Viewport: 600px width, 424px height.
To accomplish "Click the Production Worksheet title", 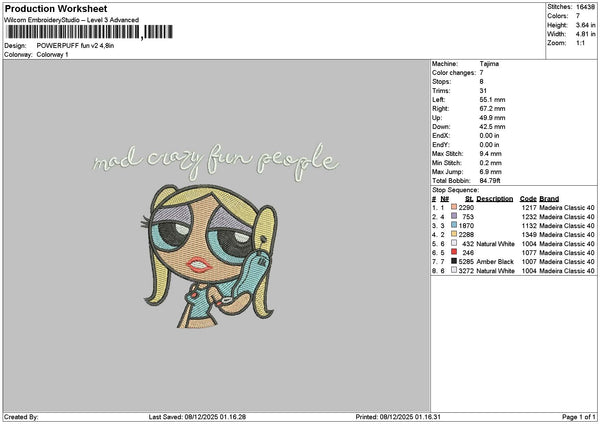I will (x=56, y=8).
